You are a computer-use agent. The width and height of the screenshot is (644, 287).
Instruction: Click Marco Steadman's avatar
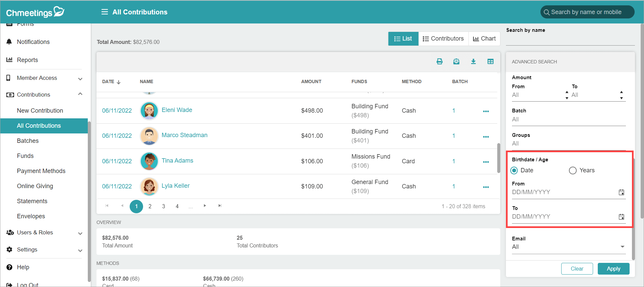[x=149, y=136]
